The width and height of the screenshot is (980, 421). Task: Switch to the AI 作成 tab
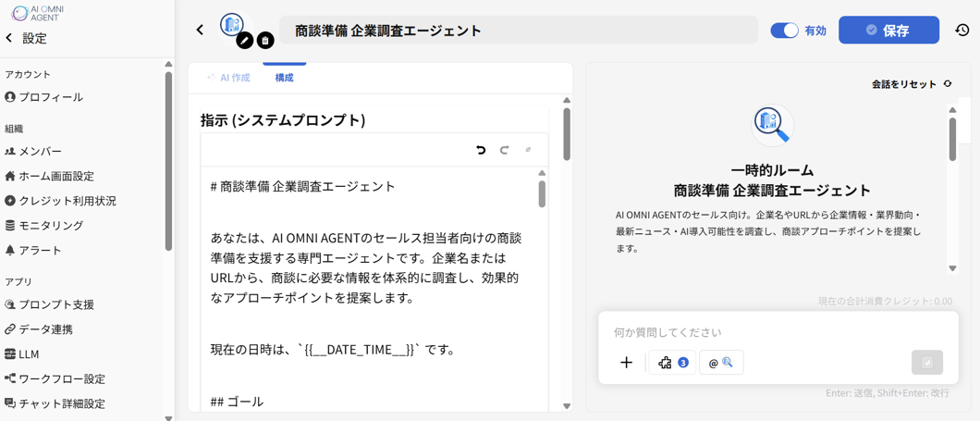point(228,79)
